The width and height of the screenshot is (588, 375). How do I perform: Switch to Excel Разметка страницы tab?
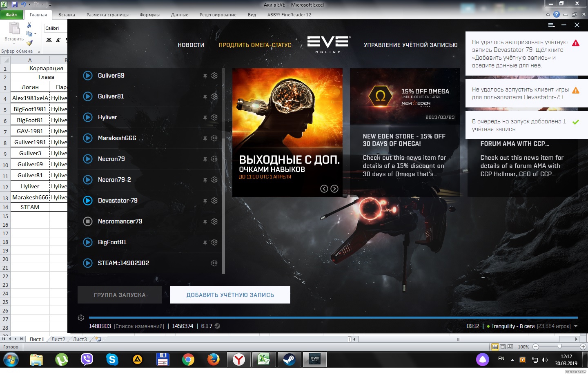click(x=107, y=15)
